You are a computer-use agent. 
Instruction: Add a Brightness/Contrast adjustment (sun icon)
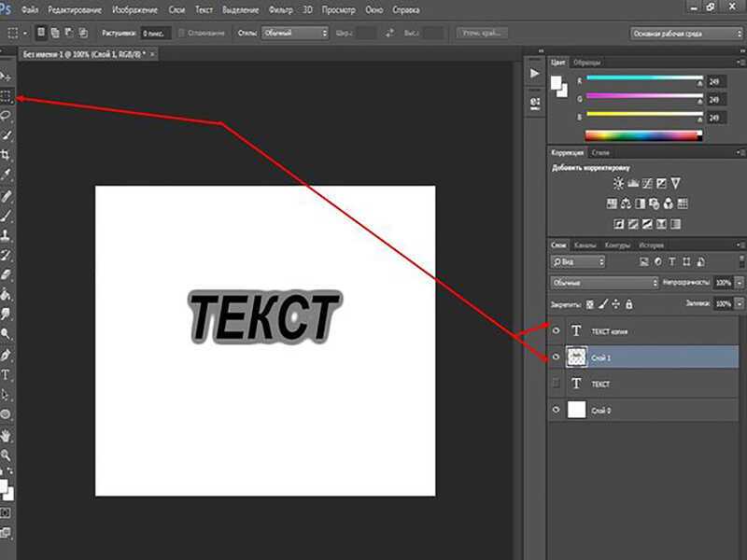[x=618, y=183]
